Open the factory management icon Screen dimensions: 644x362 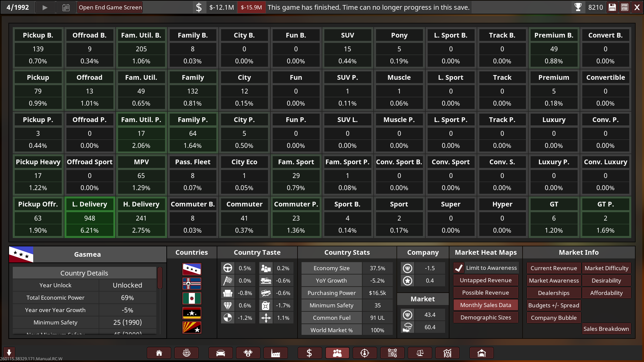[x=275, y=353]
